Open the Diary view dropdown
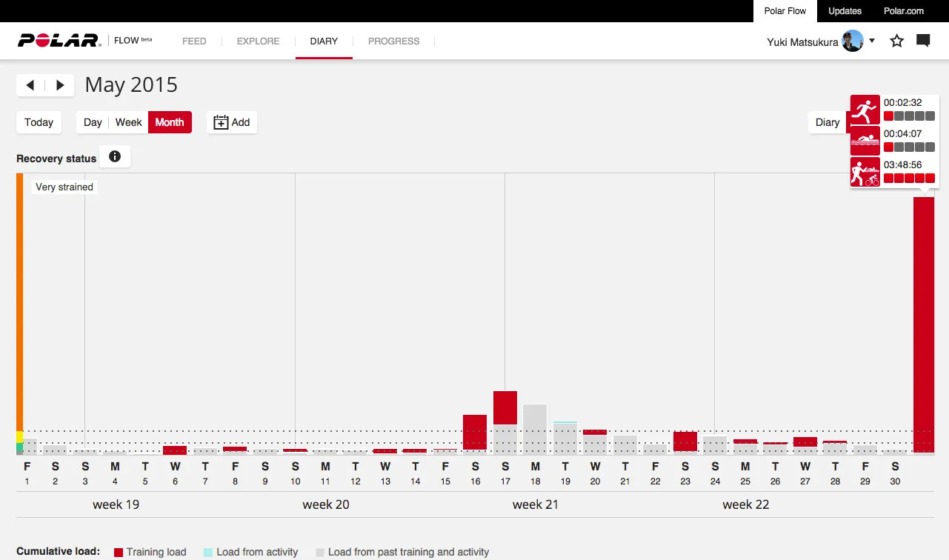 tap(828, 122)
